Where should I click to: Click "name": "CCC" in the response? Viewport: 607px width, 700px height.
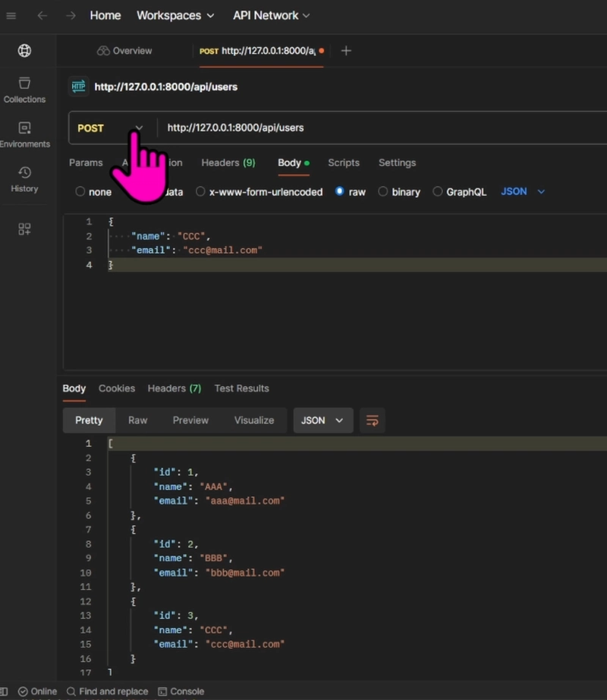coord(193,630)
